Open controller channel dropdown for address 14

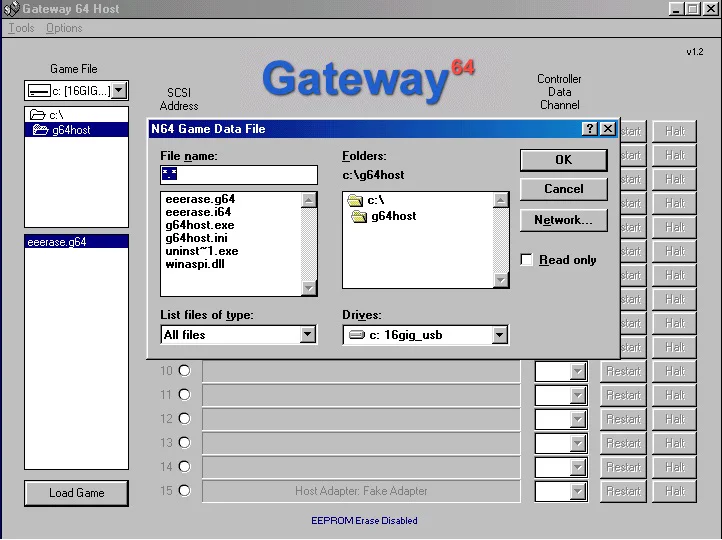pos(577,467)
